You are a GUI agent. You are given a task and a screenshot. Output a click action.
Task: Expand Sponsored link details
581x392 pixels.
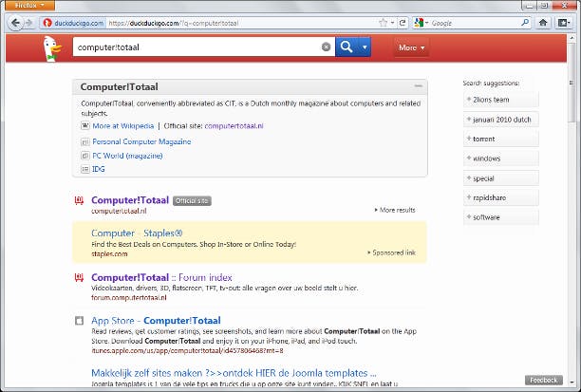coord(391,252)
